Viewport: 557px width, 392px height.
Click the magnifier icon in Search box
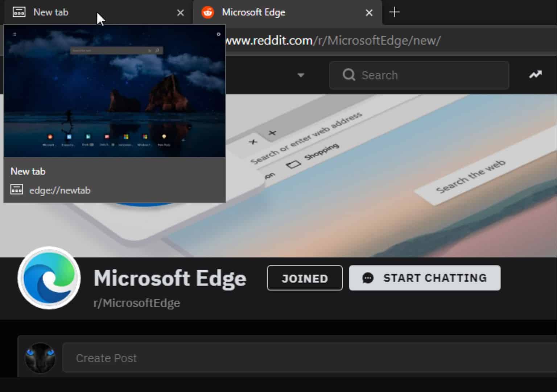point(349,75)
